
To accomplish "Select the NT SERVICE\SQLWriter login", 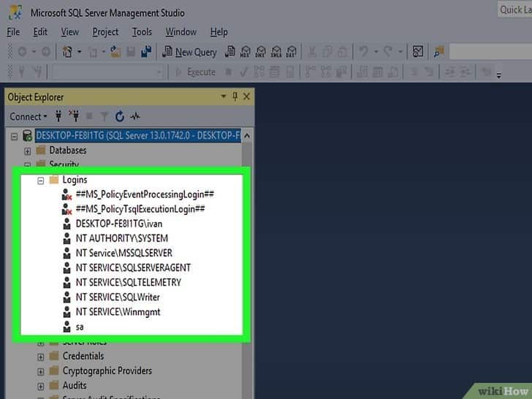I will pos(118,297).
